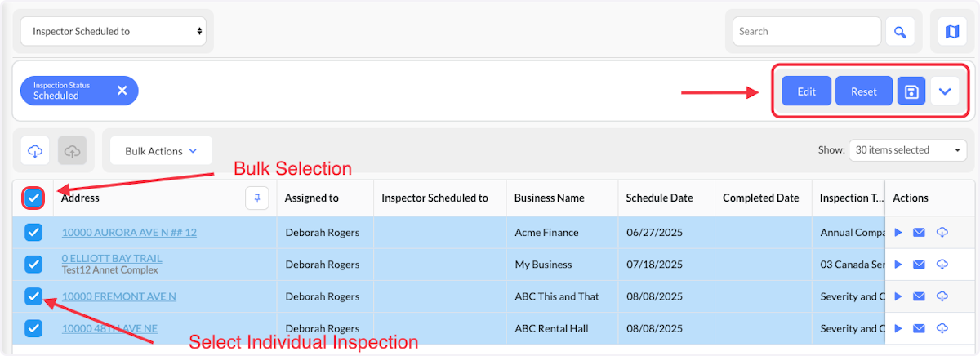
Task: Download My Business row cloud icon
Action: [942, 265]
